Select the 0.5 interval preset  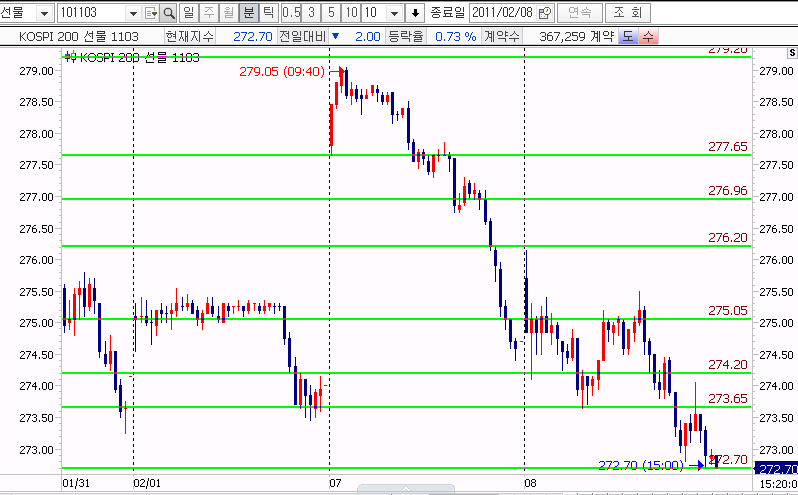[290, 13]
